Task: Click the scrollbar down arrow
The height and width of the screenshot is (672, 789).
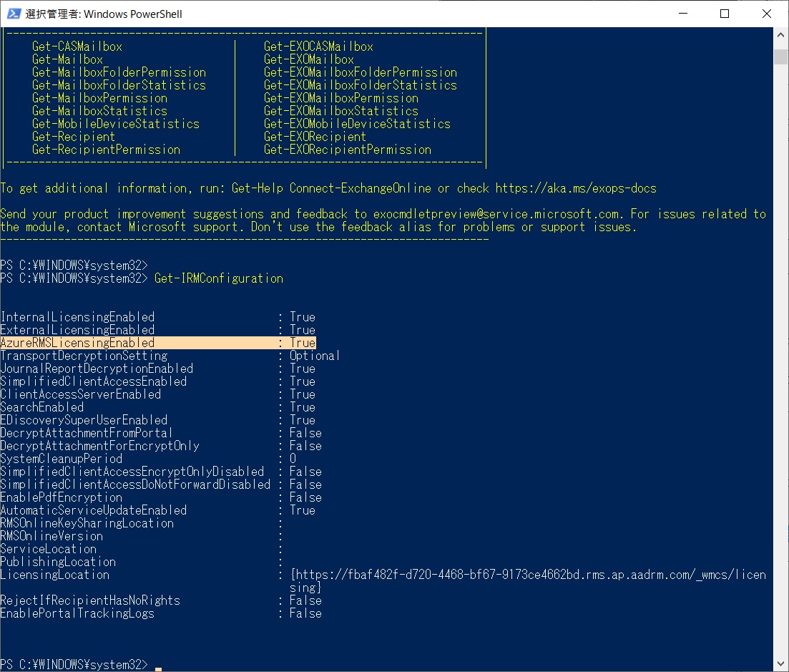Action: (781, 664)
